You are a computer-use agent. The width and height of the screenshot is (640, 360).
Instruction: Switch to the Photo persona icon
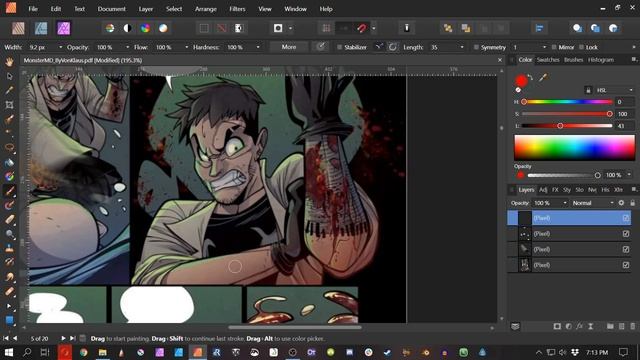tap(64, 28)
